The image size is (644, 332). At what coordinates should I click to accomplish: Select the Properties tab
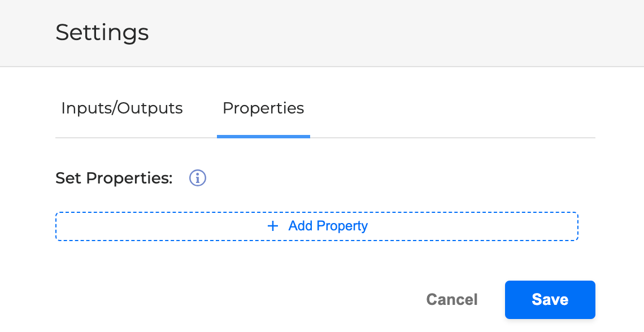[x=263, y=108]
